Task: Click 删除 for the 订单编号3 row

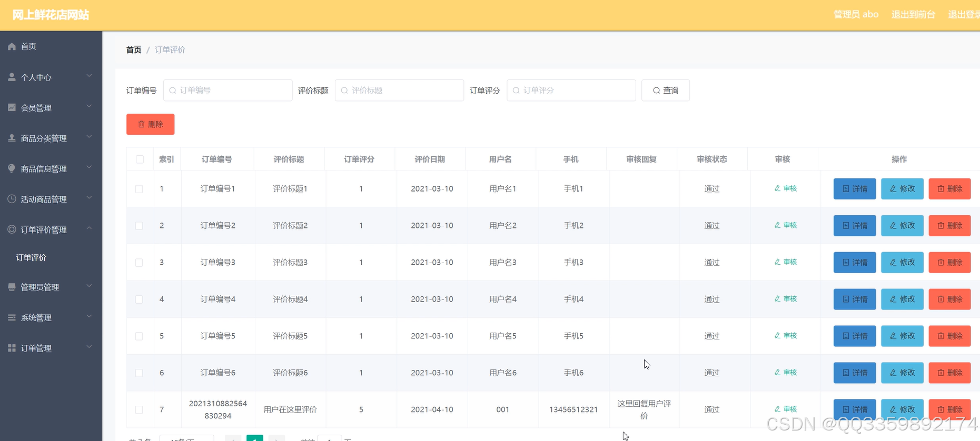Action: [949, 263]
